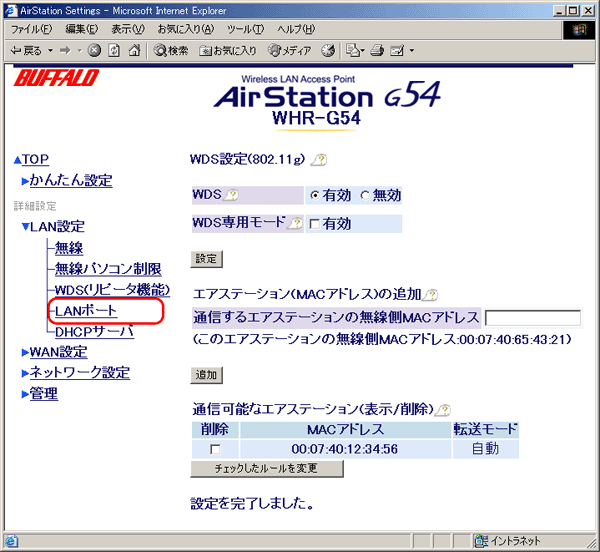Open the メディア media toolbar button
Viewport: 600px width, 552px height.
pyautogui.click(x=290, y=50)
